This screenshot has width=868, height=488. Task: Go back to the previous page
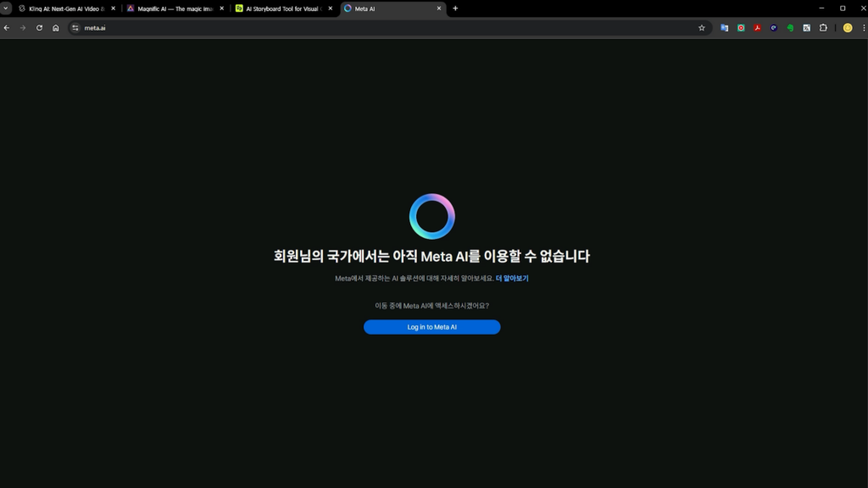click(7, 28)
